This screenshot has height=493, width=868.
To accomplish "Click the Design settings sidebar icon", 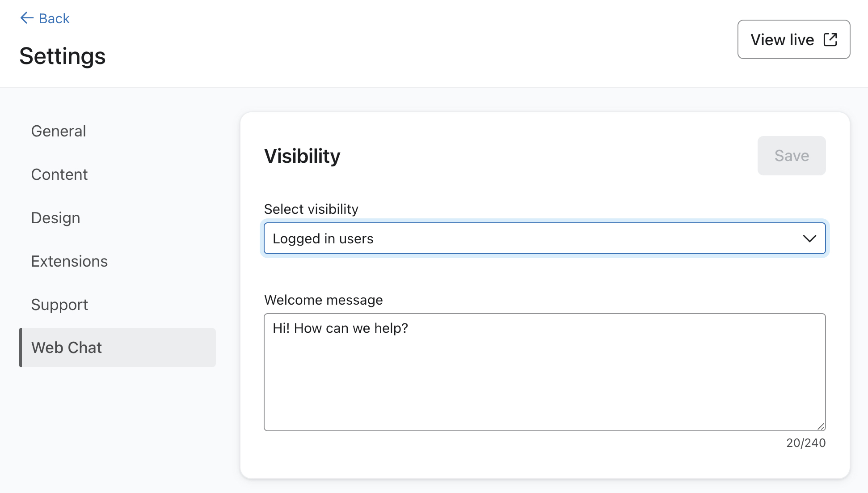I will [55, 218].
